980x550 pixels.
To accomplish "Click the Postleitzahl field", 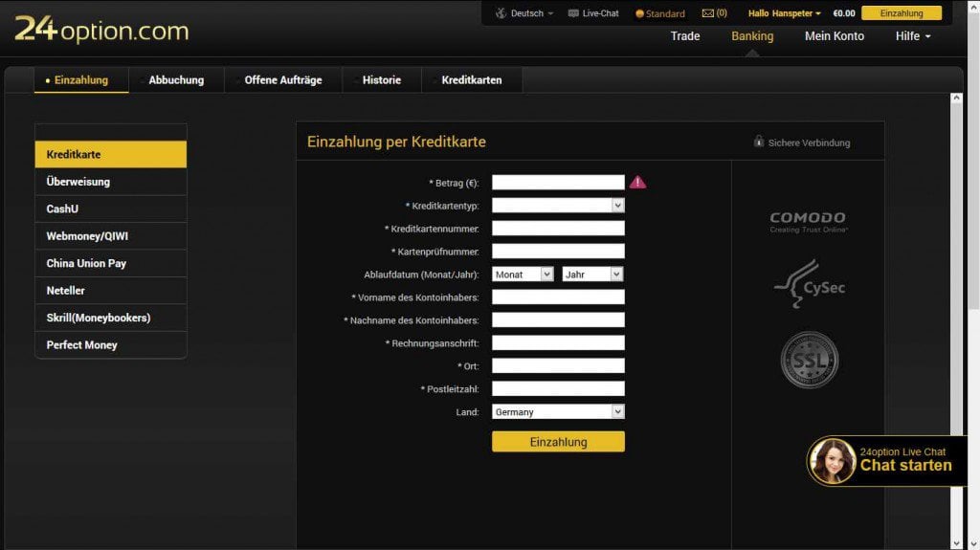I will pos(558,388).
